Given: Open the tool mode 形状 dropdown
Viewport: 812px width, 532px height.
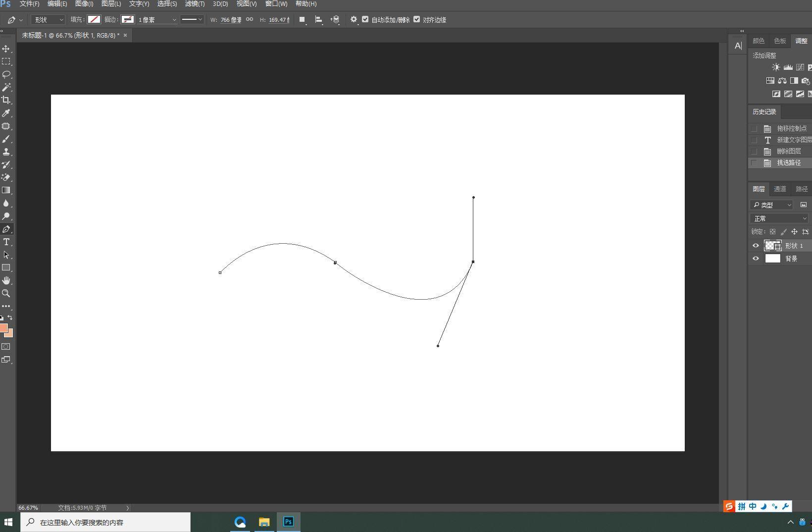Looking at the screenshot, I should [48, 20].
